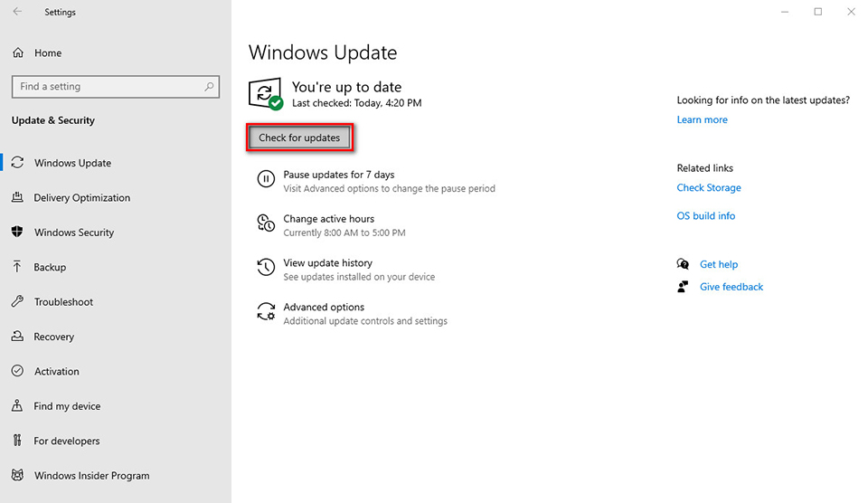Viewport: 868px width, 503px height.
Task: Open Change active hours option
Action: pyautogui.click(x=329, y=219)
